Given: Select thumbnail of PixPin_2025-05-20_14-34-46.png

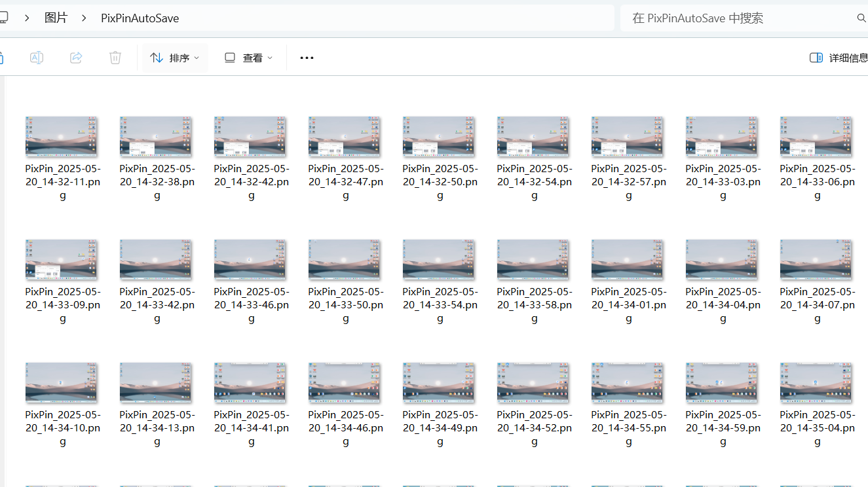Looking at the screenshot, I should pyautogui.click(x=345, y=383).
